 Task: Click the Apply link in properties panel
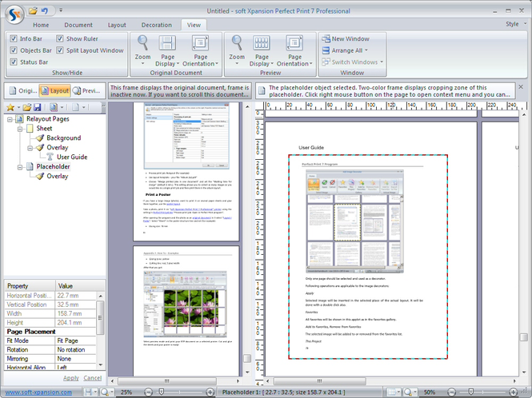(71, 378)
